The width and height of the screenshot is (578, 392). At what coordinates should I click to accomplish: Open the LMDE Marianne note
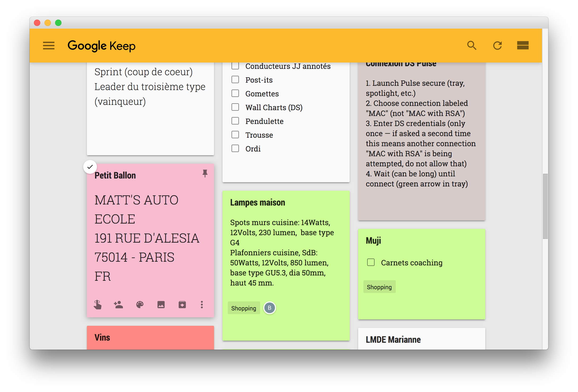pos(421,339)
